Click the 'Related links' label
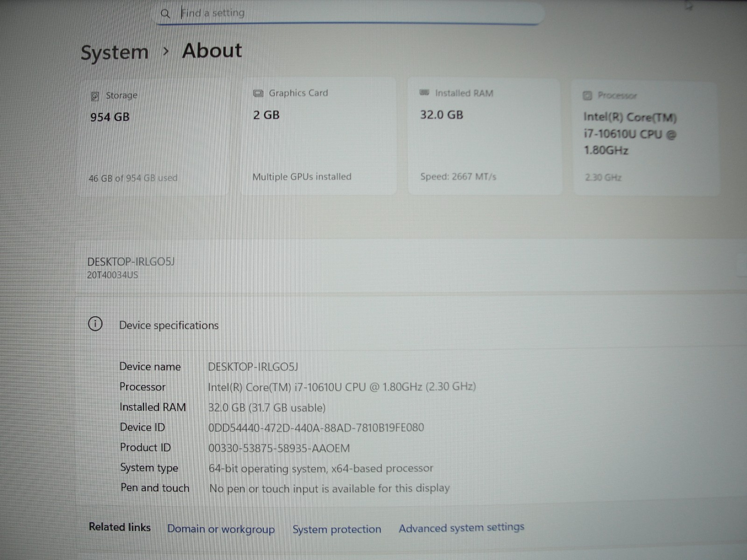This screenshot has width=747, height=560. pyautogui.click(x=120, y=527)
